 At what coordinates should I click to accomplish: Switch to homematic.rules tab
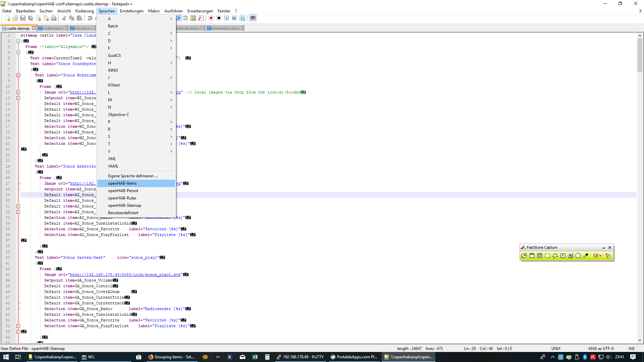pos(225,28)
